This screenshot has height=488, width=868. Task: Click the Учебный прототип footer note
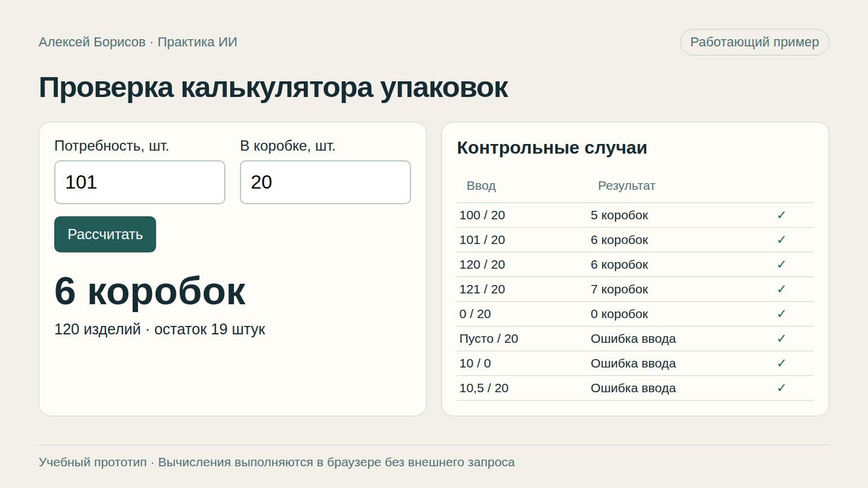(x=277, y=462)
